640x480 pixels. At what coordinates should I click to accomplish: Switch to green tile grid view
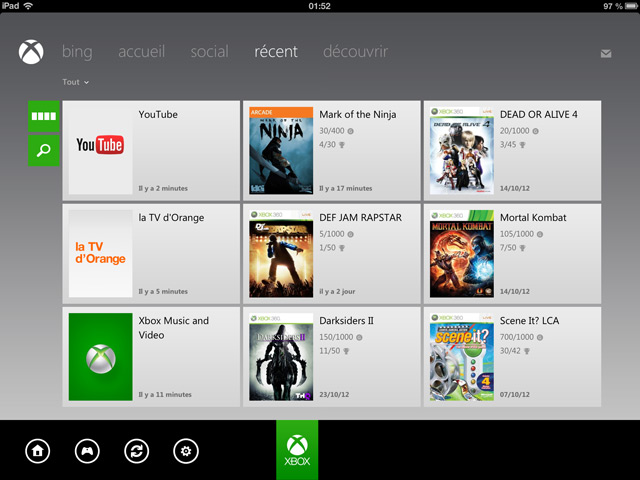pos(44,115)
